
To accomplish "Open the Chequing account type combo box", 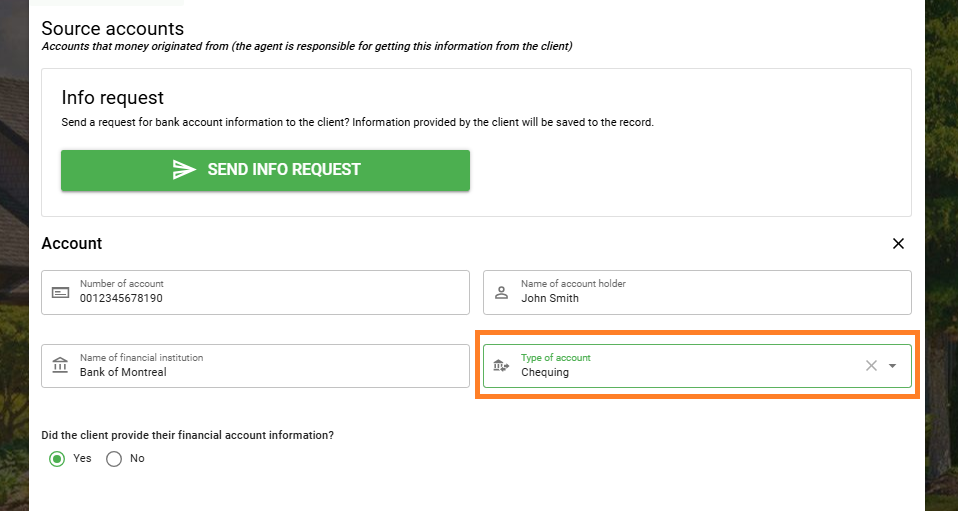I will tap(697, 366).
